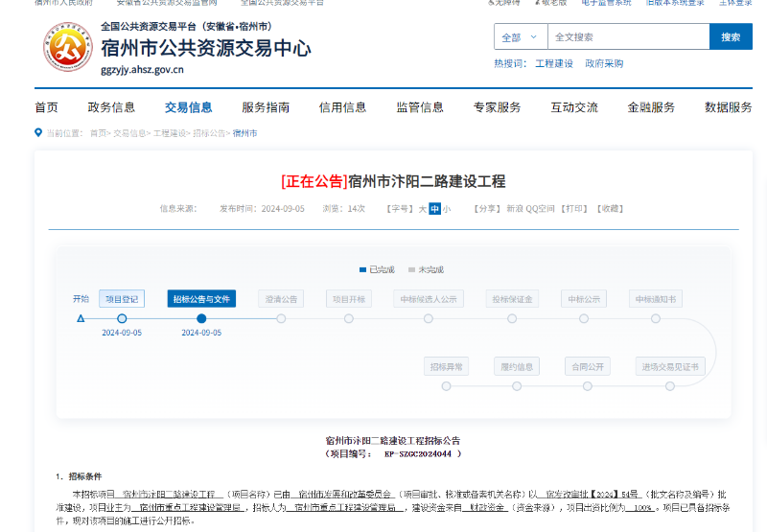Click the 【收藏】 bookmark link
767x532 pixels.
(610, 209)
